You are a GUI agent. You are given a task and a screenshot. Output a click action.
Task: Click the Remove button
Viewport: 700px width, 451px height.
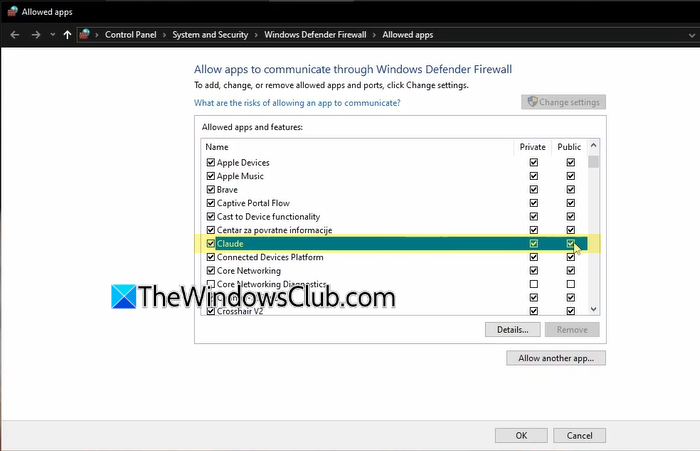tap(572, 330)
